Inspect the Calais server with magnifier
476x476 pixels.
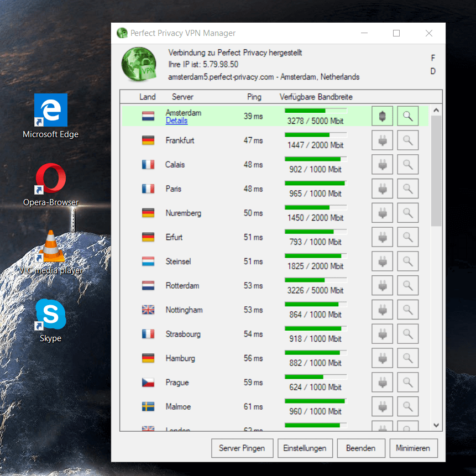(407, 165)
